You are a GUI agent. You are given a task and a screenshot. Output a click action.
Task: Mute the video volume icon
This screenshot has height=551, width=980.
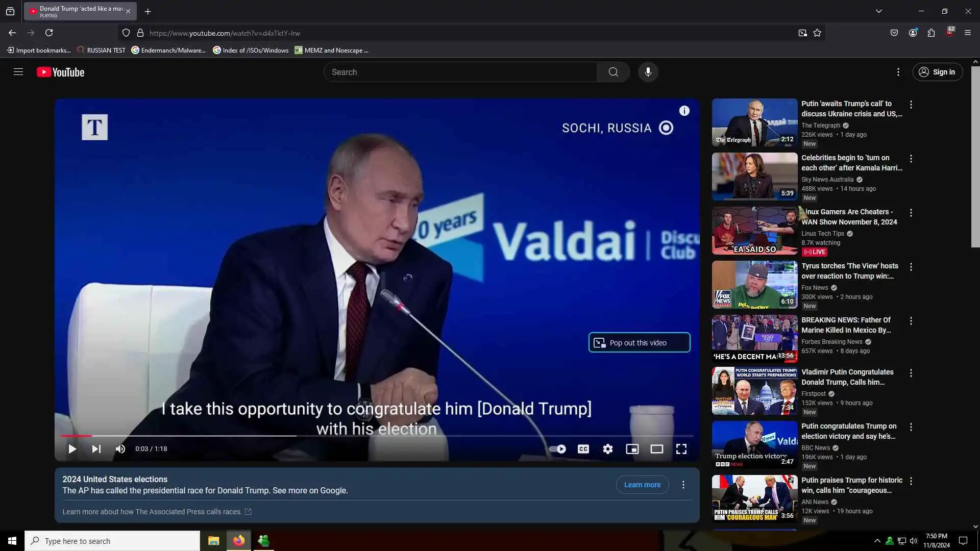(x=120, y=449)
